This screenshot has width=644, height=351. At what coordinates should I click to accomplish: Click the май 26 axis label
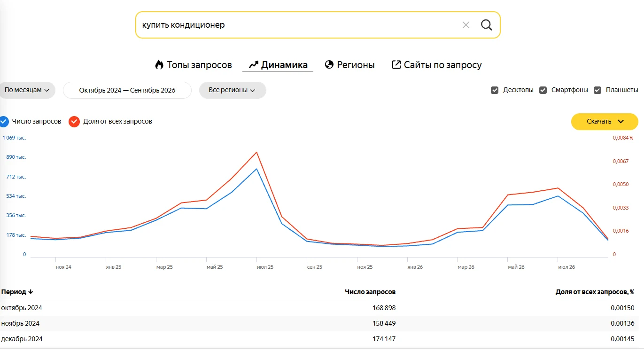(x=516, y=267)
